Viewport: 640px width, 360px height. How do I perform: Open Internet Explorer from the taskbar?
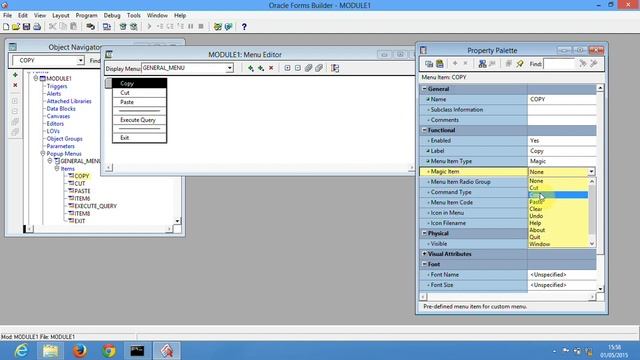(21, 351)
